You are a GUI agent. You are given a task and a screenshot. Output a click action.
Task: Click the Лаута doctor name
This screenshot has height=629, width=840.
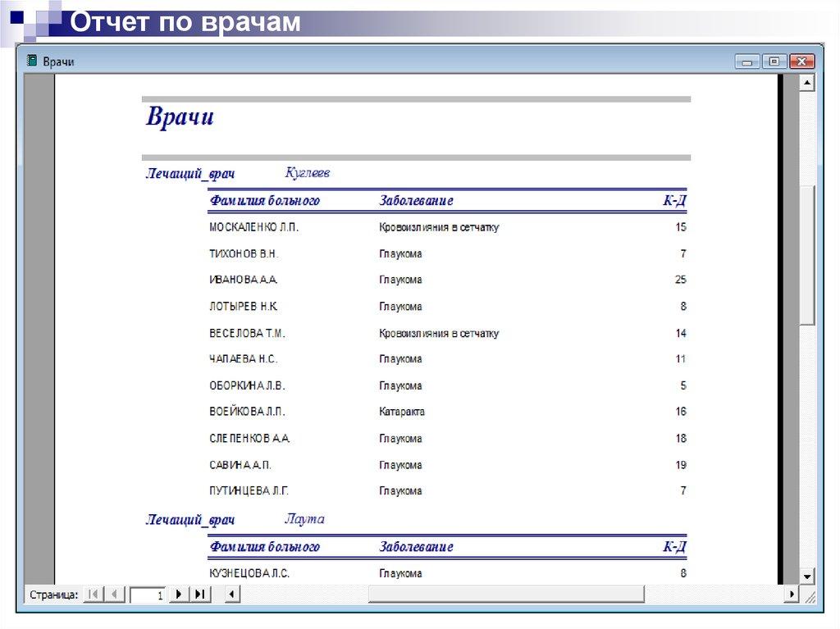[304, 519]
